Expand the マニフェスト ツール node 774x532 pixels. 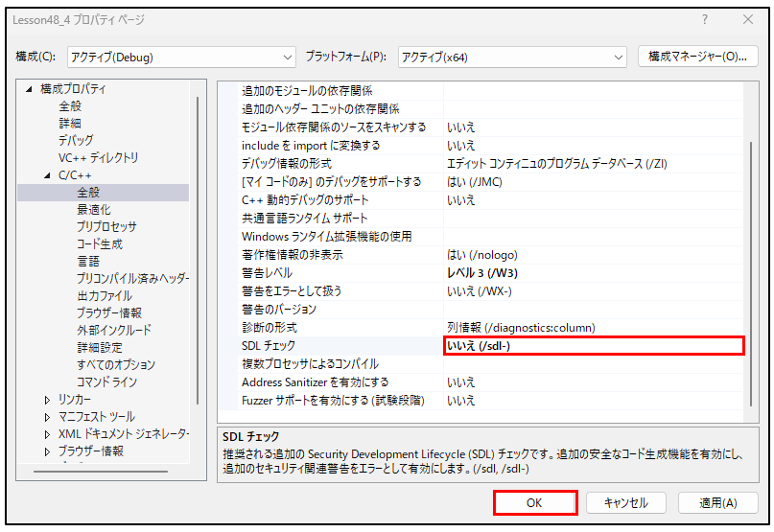coord(48,417)
